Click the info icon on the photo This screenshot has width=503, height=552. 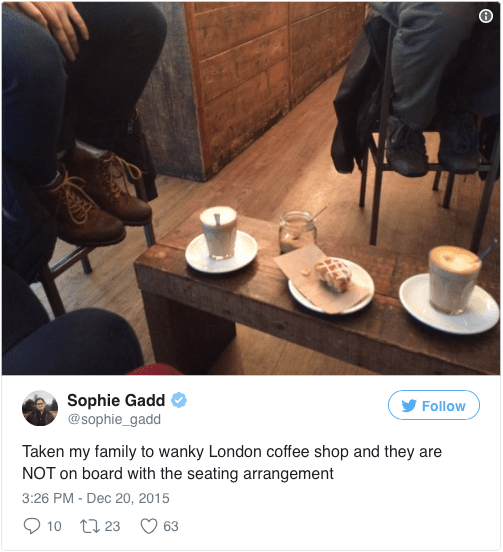point(486,16)
